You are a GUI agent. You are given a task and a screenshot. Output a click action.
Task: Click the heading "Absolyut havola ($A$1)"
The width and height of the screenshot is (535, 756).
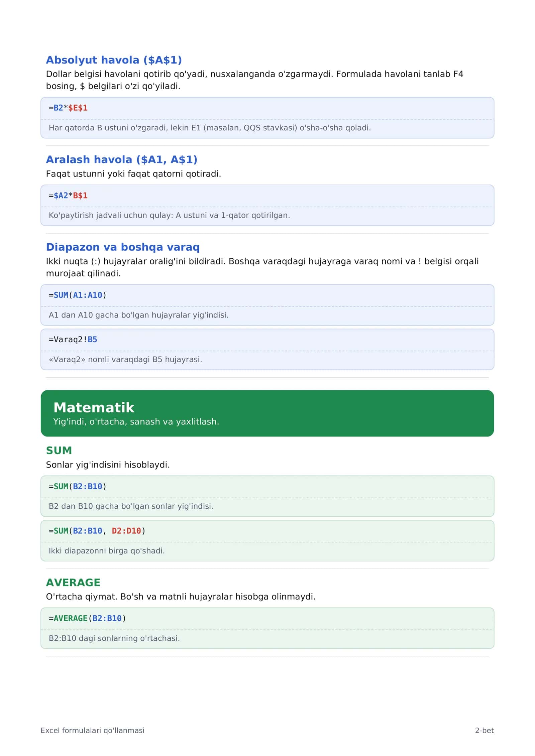coord(114,60)
